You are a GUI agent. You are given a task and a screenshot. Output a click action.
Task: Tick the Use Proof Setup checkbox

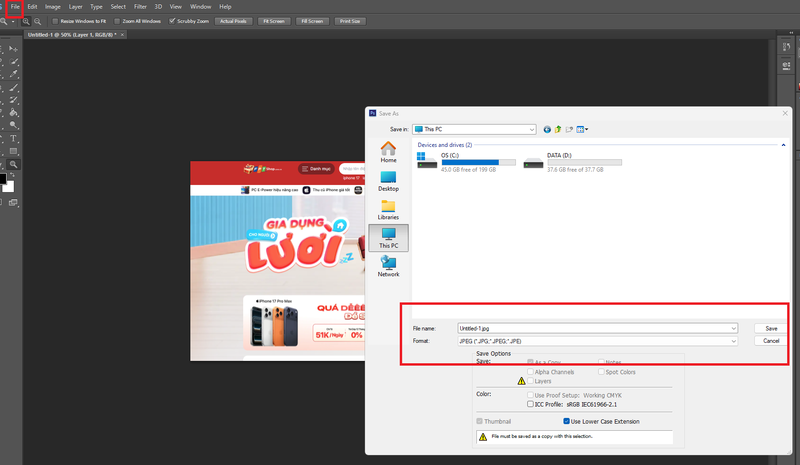(530, 395)
